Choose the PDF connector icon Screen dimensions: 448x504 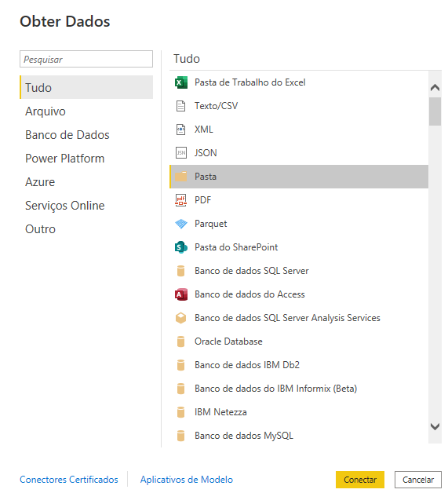tap(180, 200)
